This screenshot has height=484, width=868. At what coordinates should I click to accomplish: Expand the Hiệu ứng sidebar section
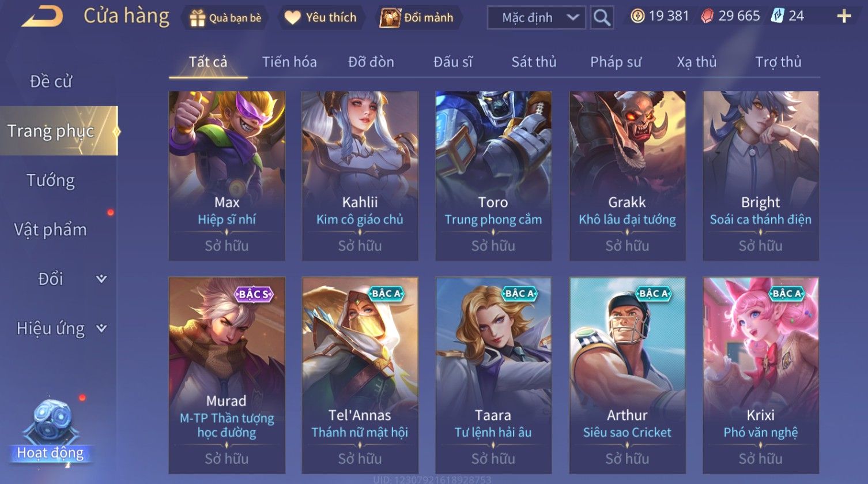(x=59, y=329)
